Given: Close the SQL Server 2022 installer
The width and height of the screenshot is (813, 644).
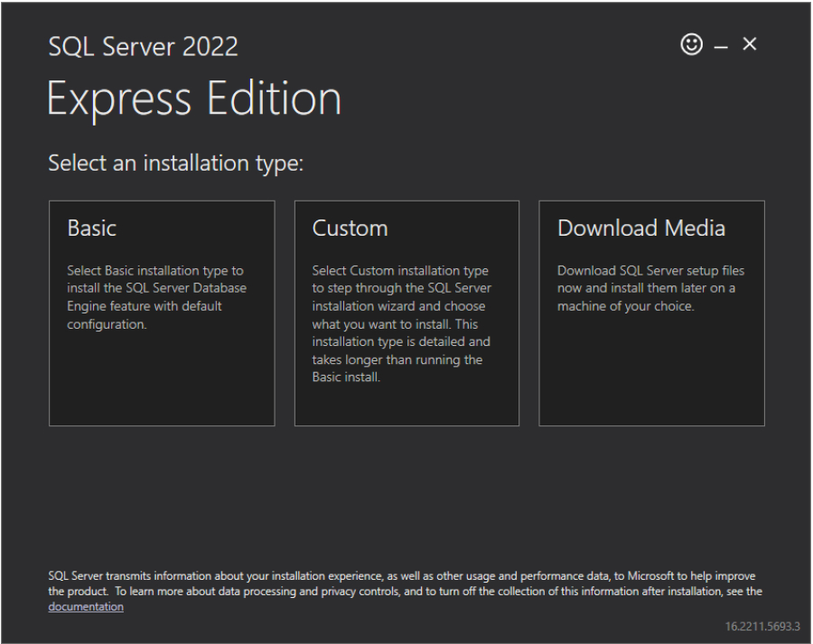Looking at the screenshot, I should 749,44.
